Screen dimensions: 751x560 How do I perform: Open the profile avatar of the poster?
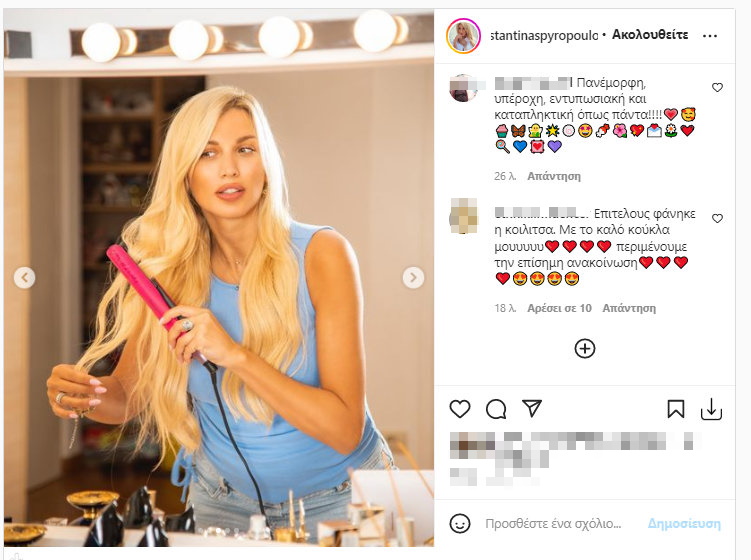pos(463,36)
